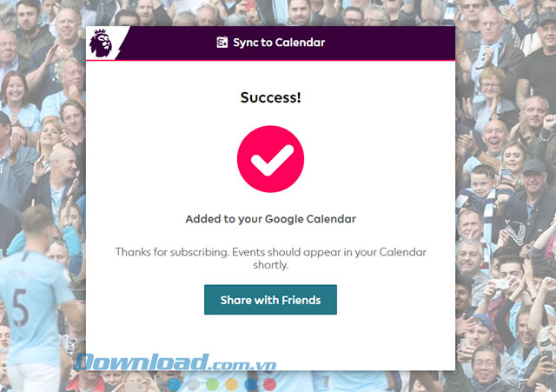Click the Sync to Calendar header title
The image size is (556, 392).
click(x=279, y=43)
